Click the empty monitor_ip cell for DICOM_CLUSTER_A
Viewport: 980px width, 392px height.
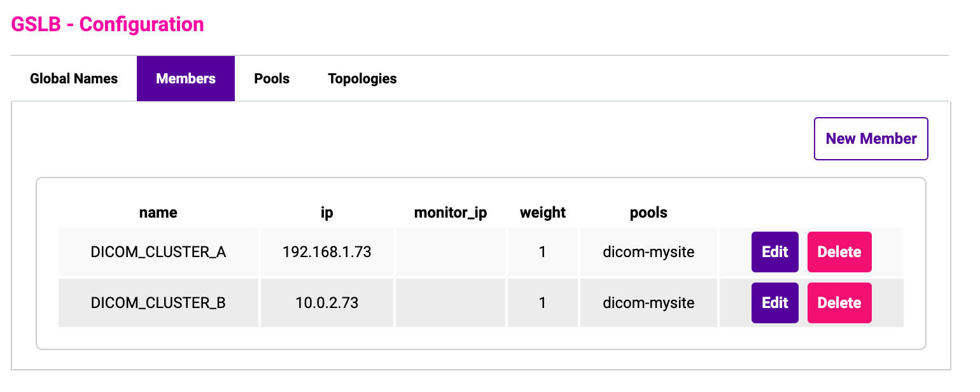451,252
